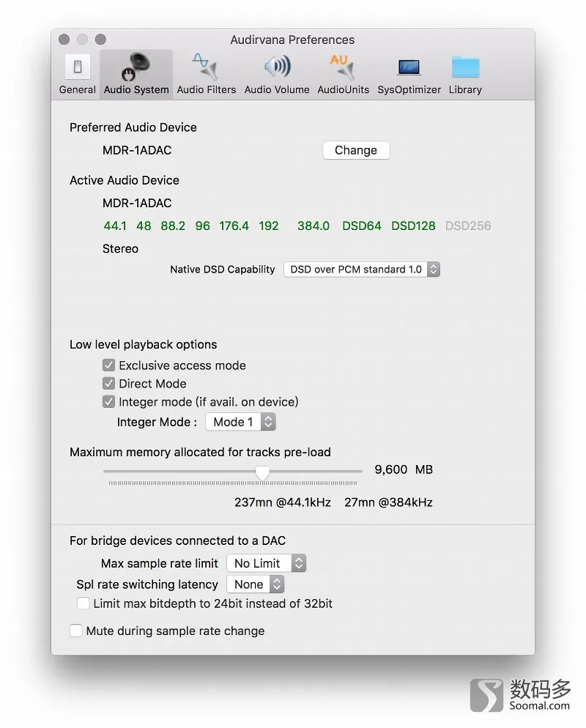
Task: Open the General preferences switch icon
Action: [78, 67]
